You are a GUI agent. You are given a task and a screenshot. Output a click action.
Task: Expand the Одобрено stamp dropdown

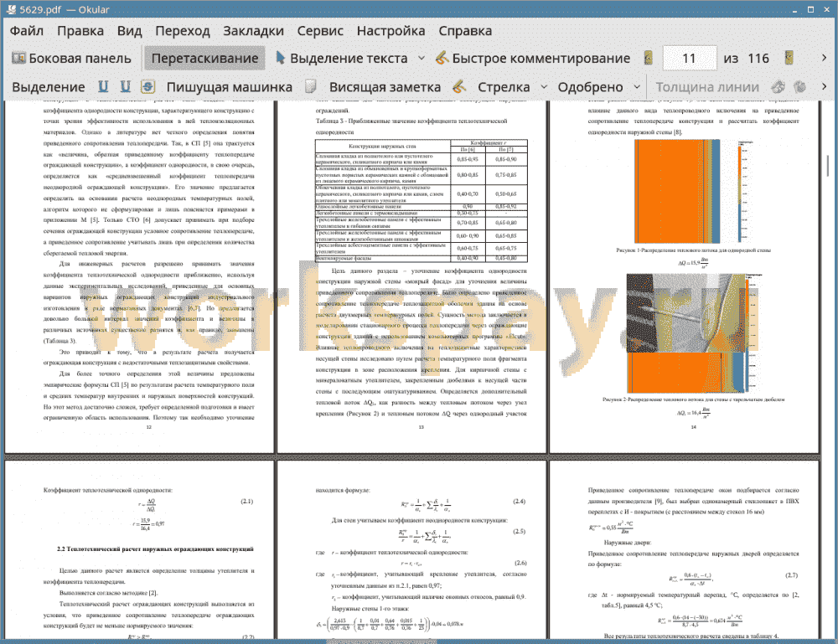point(637,87)
